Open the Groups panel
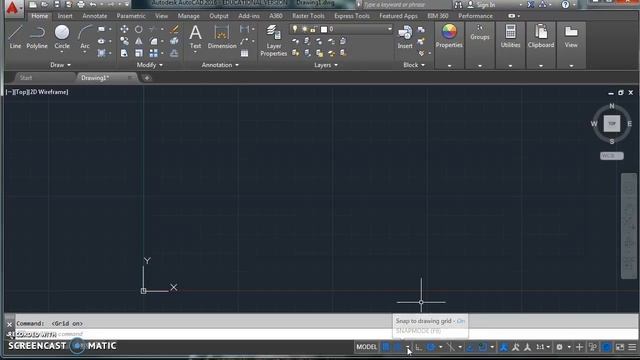 [480, 33]
